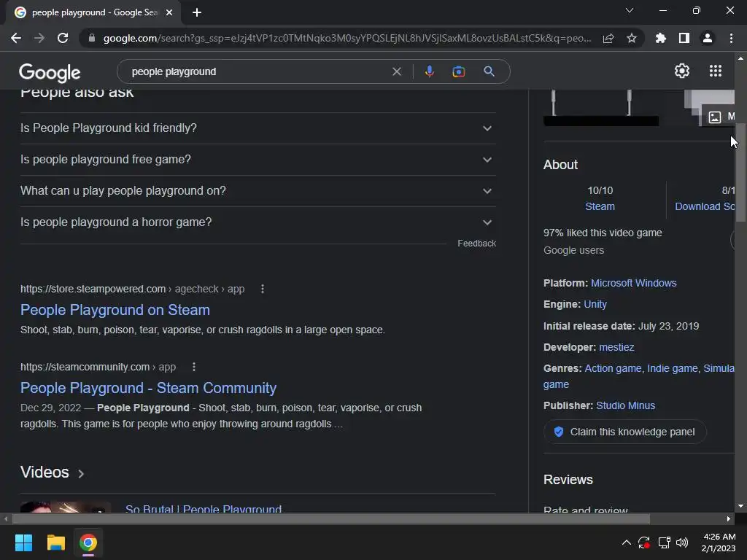The image size is (747, 560).
Task: Open 'So Brutal | People Playground' video link
Action: [x=204, y=508]
